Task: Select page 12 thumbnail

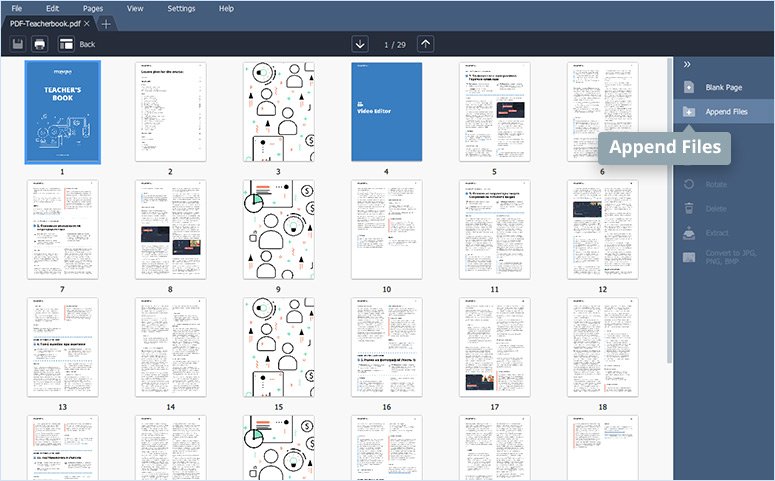Action: click(x=603, y=229)
